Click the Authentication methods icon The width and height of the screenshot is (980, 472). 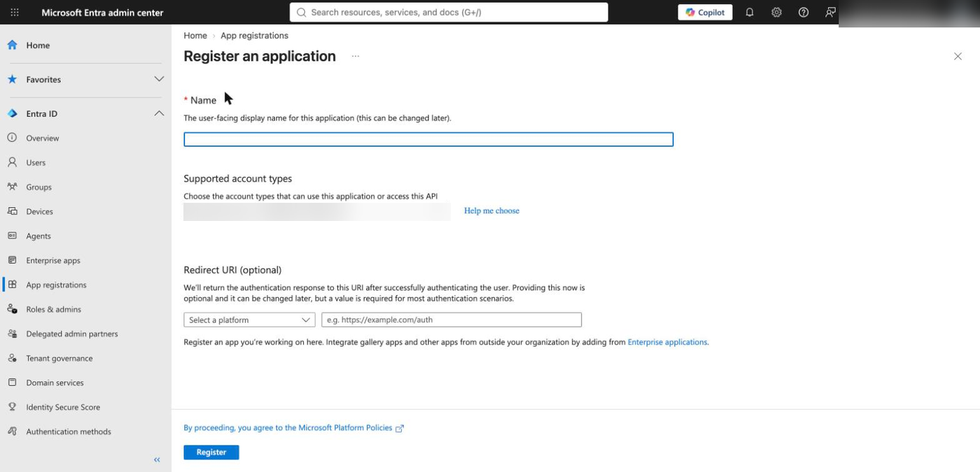pos(12,431)
